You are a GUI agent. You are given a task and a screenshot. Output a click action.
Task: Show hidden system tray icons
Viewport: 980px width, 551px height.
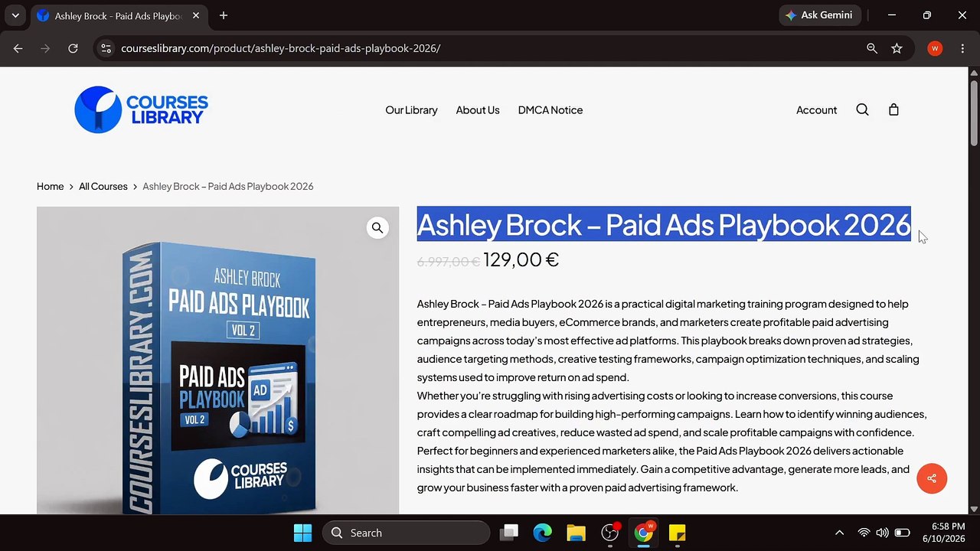click(839, 533)
